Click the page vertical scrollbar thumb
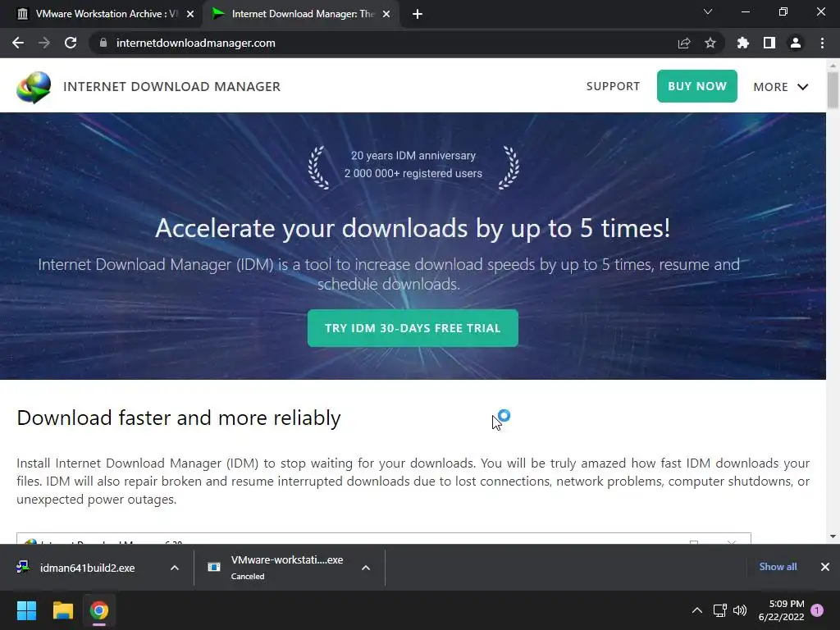This screenshot has height=630, width=840. pyautogui.click(x=833, y=90)
